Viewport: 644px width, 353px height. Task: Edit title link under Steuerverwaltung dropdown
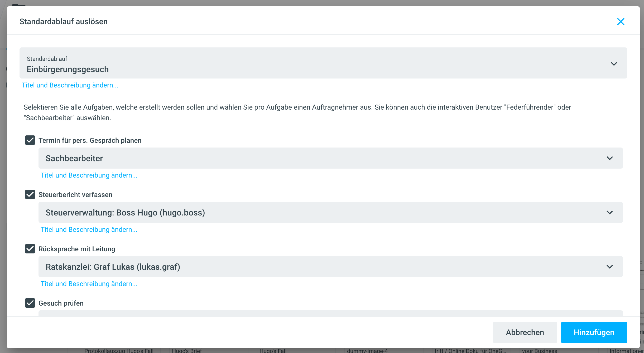coord(89,229)
